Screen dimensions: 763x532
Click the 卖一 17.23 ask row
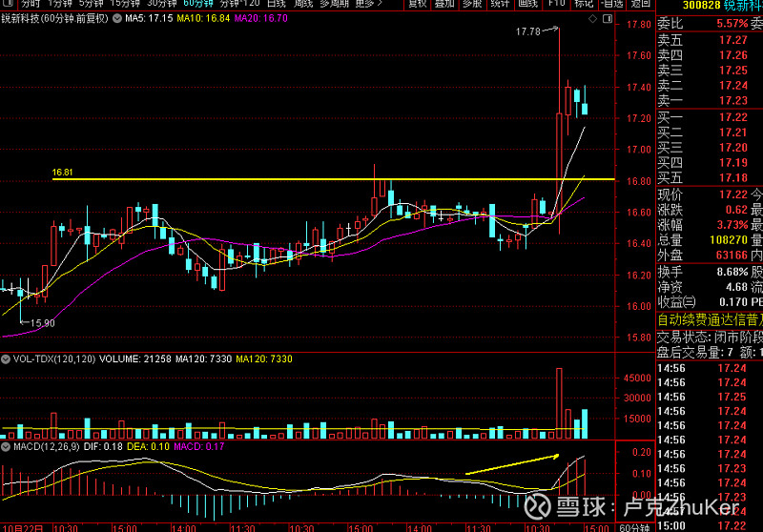(710, 100)
